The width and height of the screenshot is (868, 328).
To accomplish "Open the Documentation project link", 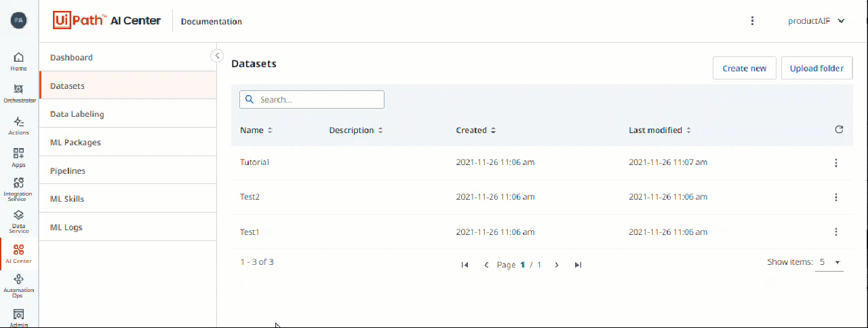I will point(212,22).
